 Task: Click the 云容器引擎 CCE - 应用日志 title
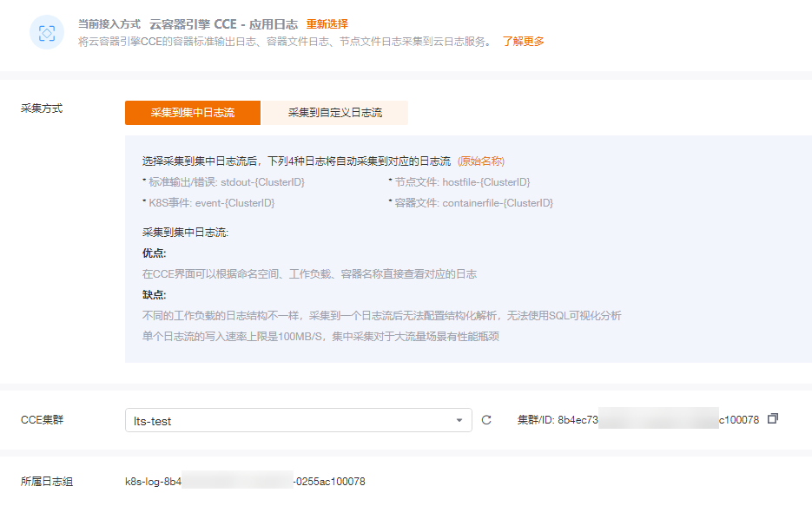point(224,24)
